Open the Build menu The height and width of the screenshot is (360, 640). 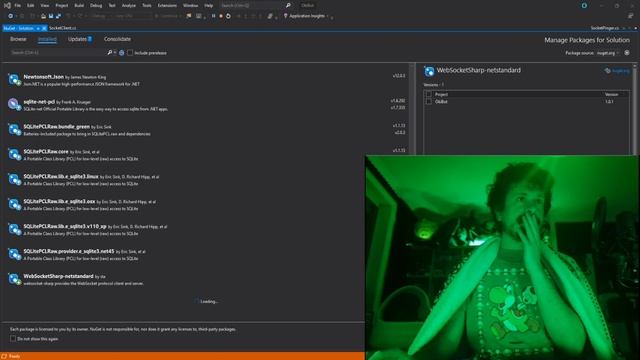(79, 5)
